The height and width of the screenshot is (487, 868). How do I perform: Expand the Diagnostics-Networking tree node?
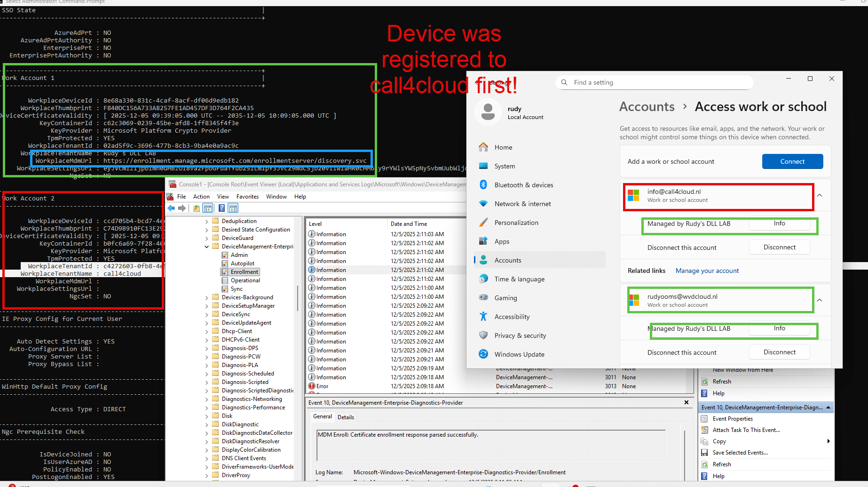pos(207,399)
